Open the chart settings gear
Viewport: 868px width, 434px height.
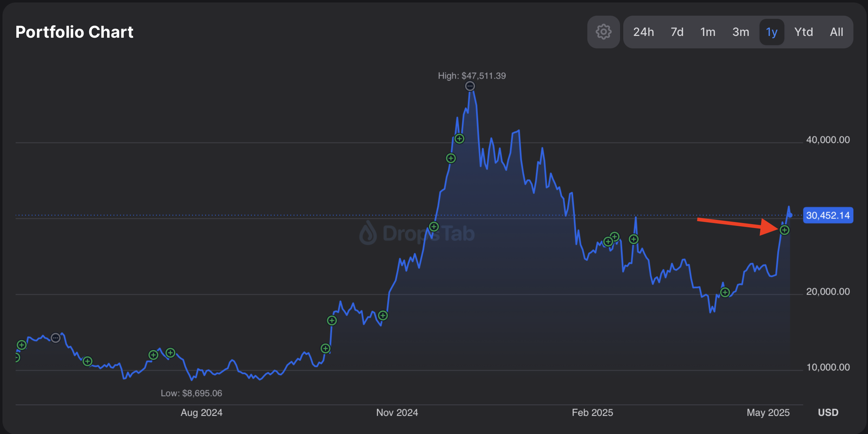coord(603,32)
